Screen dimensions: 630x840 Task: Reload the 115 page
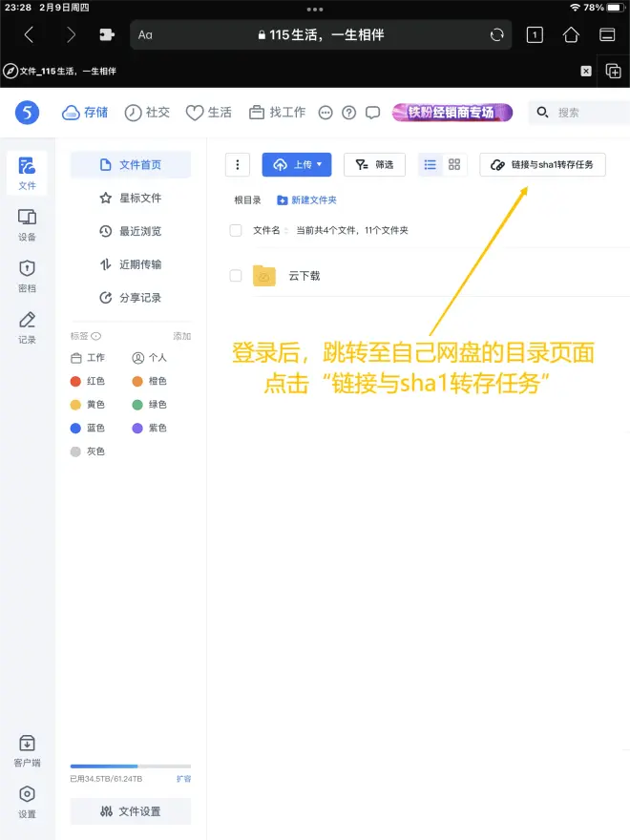(496, 34)
